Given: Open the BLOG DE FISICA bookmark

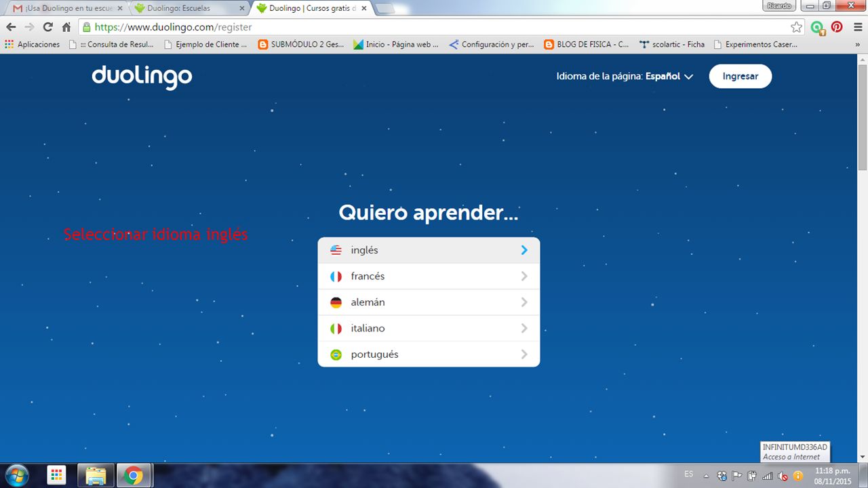Looking at the screenshot, I should [587, 44].
